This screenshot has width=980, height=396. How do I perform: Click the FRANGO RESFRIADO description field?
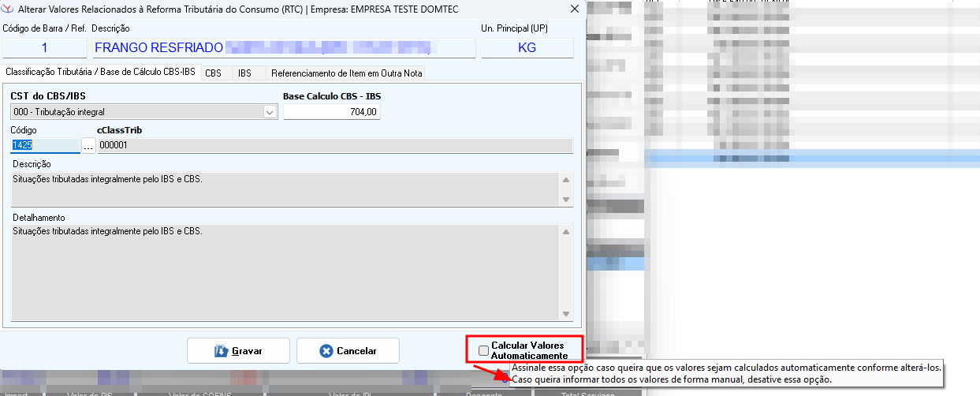284,47
